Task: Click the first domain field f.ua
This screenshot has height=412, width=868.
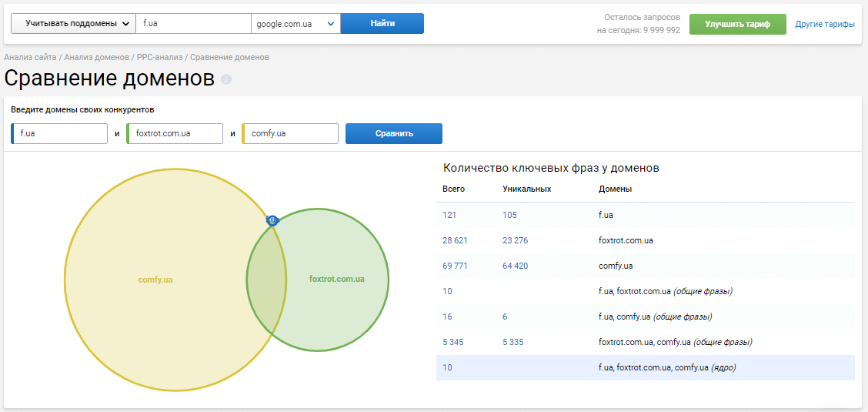Action: pos(59,133)
